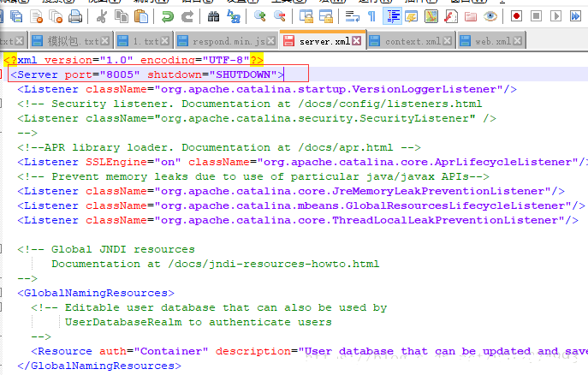Click the Paste clipboard icon
The height and width of the screenshot is (375, 588).
click(140, 16)
